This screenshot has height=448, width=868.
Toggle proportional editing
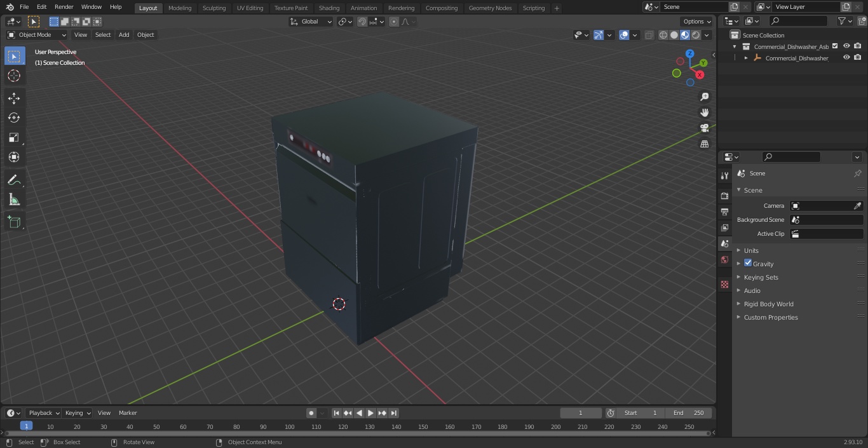(x=394, y=22)
